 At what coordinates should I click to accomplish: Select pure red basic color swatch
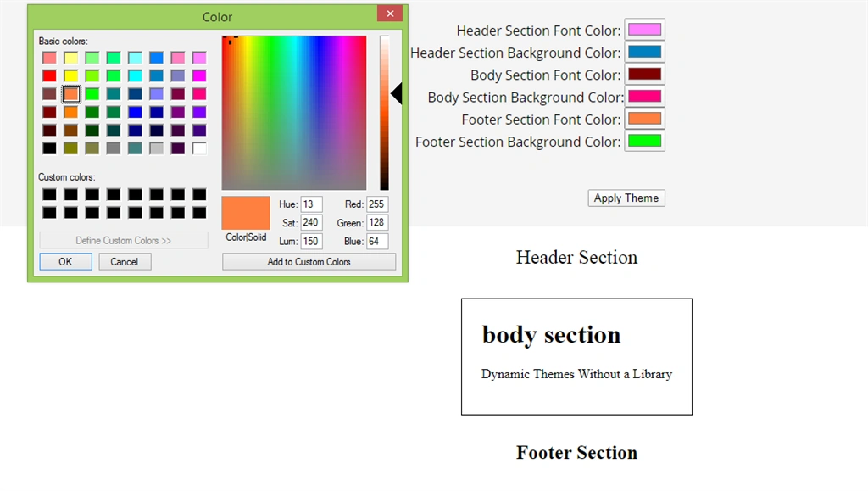tap(49, 75)
